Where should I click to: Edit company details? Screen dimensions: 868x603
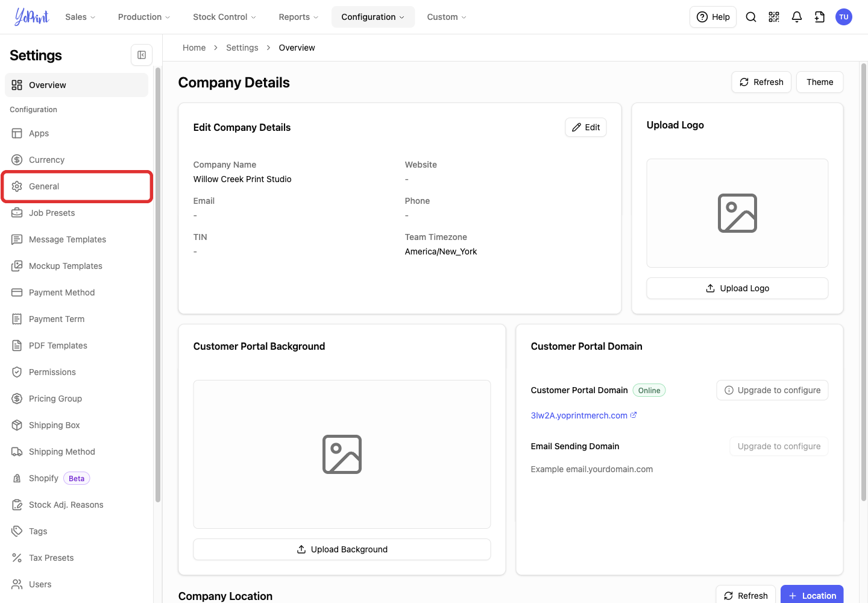586,127
